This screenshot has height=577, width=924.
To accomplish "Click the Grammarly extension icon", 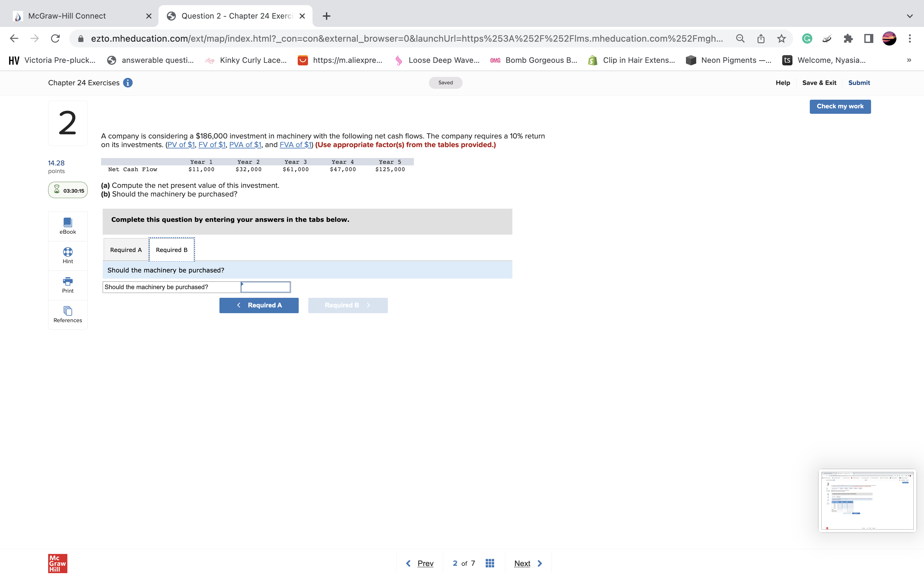I will click(807, 38).
